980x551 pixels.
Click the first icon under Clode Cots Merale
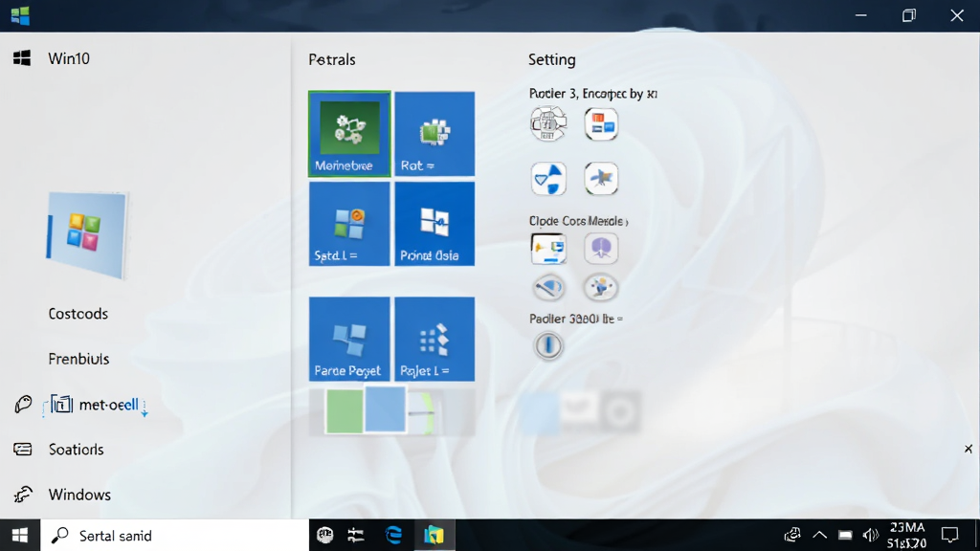(548, 248)
